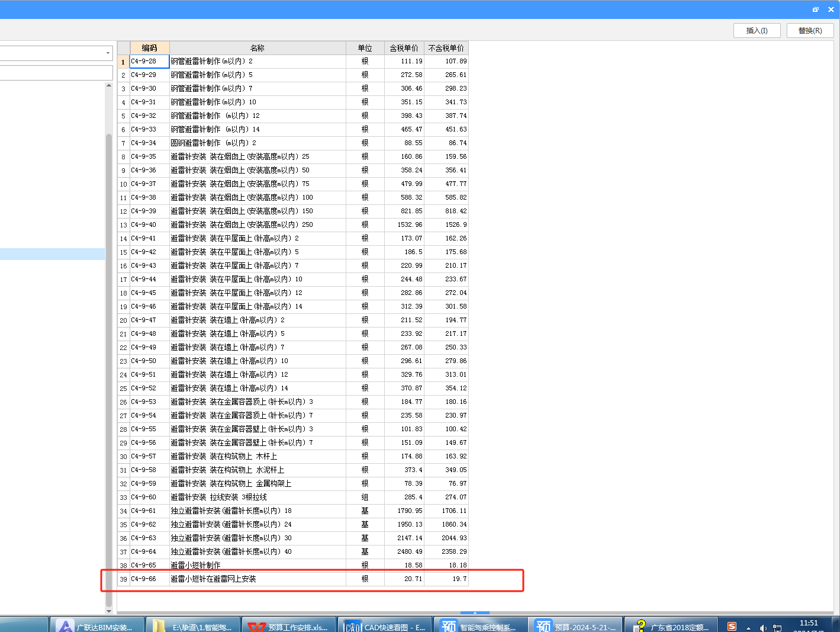Click name 避雷针安装 拉线安装 3根拉线

[258, 497]
